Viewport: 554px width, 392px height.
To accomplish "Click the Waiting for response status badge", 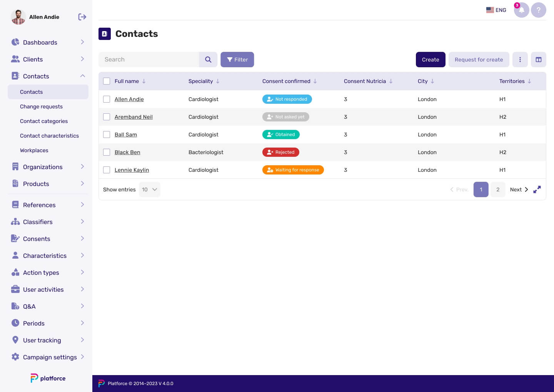I will [293, 170].
